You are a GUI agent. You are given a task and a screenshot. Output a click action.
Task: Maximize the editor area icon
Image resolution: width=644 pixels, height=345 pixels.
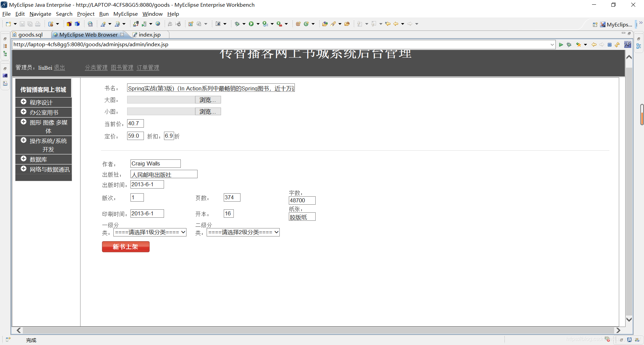pyautogui.click(x=629, y=33)
